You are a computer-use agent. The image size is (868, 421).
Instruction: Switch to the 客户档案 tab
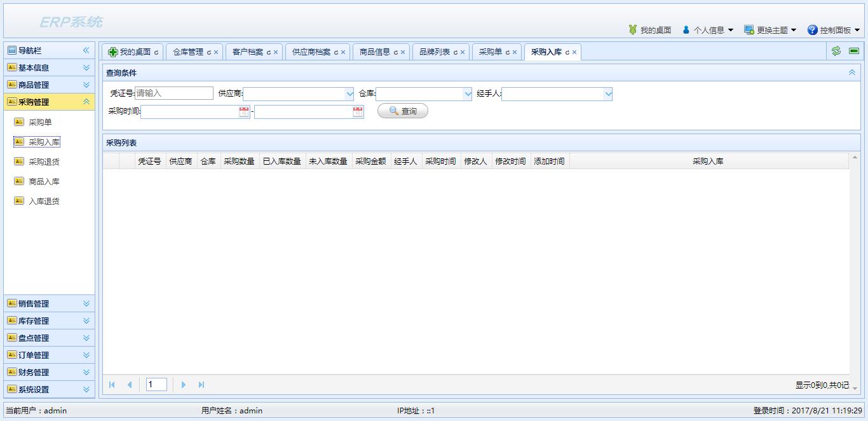click(x=248, y=52)
